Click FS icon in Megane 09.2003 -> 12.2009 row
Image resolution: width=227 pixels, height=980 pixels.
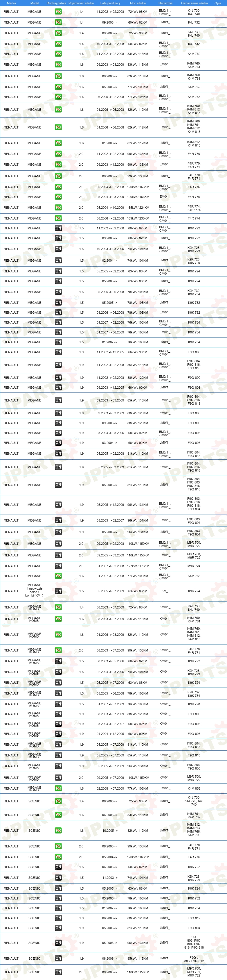click(58, 164)
